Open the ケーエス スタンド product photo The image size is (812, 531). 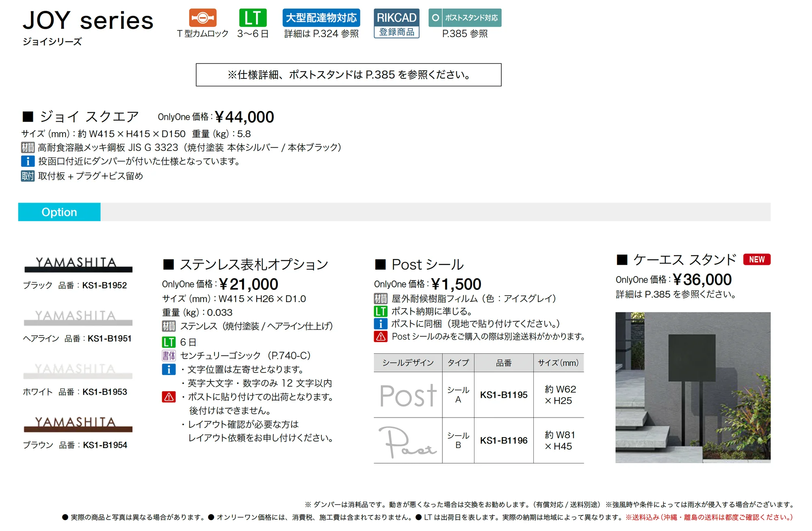click(x=693, y=387)
